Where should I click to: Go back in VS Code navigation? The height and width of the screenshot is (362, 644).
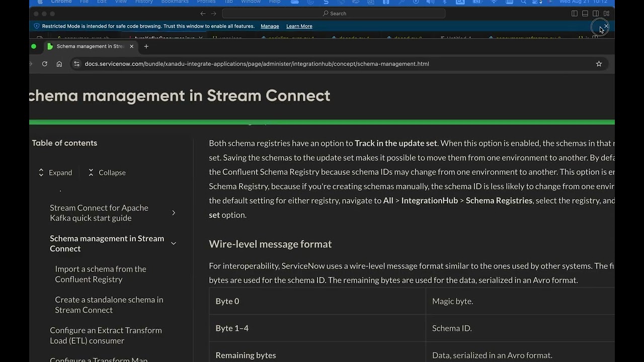pyautogui.click(x=203, y=14)
